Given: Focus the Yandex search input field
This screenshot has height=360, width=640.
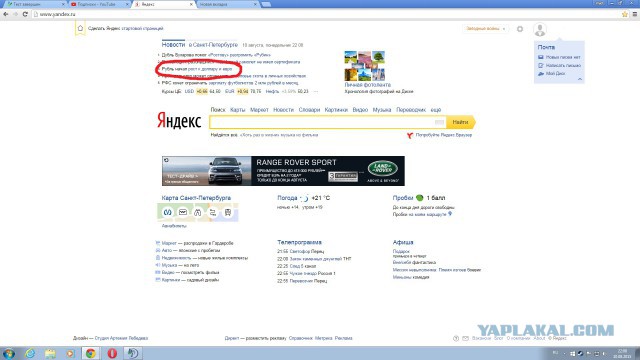Looking at the screenshot, I should coord(322,122).
